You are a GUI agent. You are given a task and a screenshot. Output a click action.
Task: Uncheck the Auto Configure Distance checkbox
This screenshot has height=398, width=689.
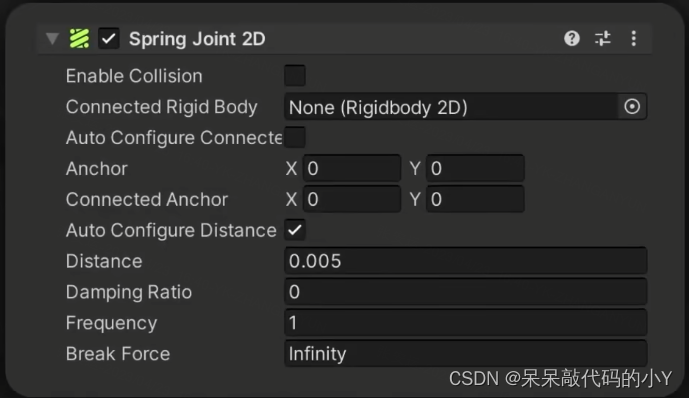(x=295, y=230)
